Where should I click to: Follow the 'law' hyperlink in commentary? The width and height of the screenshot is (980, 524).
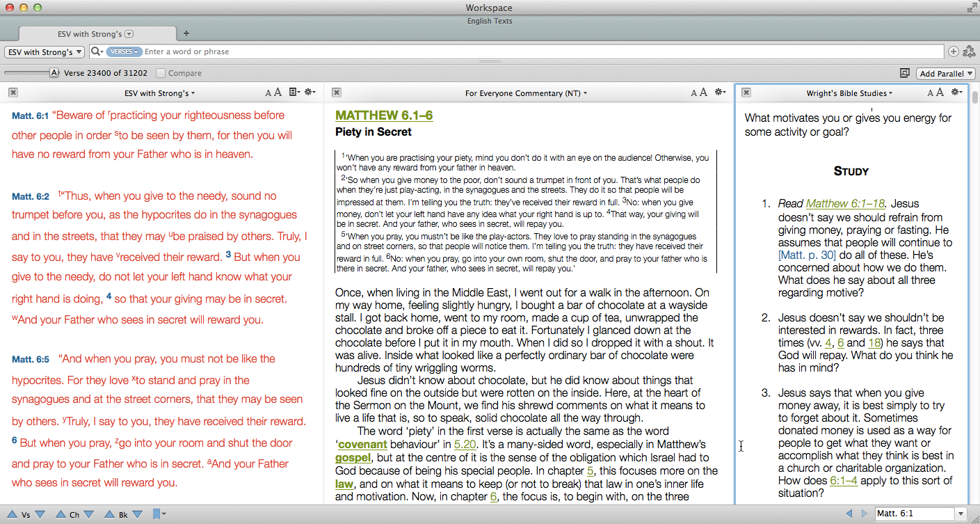pos(344,484)
